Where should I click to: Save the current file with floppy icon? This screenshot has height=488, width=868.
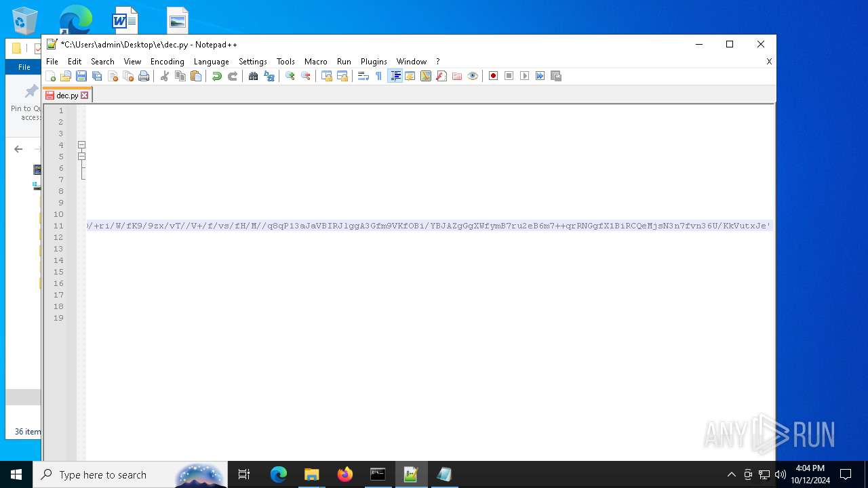pos(81,76)
